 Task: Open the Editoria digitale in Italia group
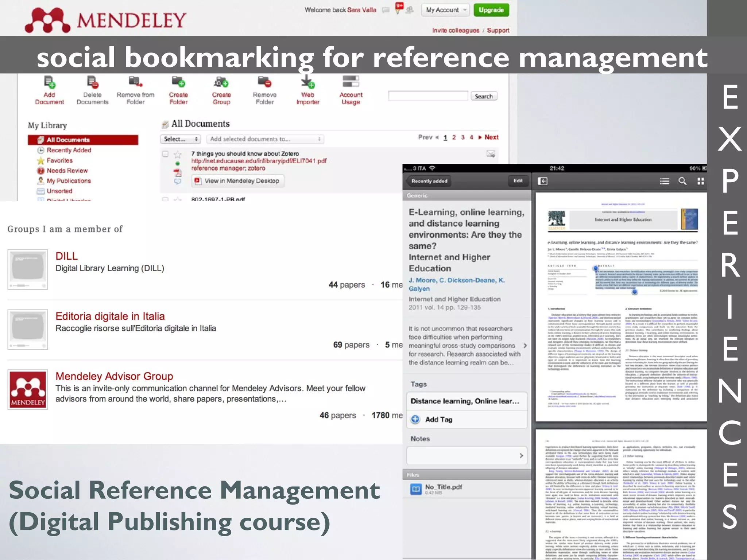pos(110,316)
